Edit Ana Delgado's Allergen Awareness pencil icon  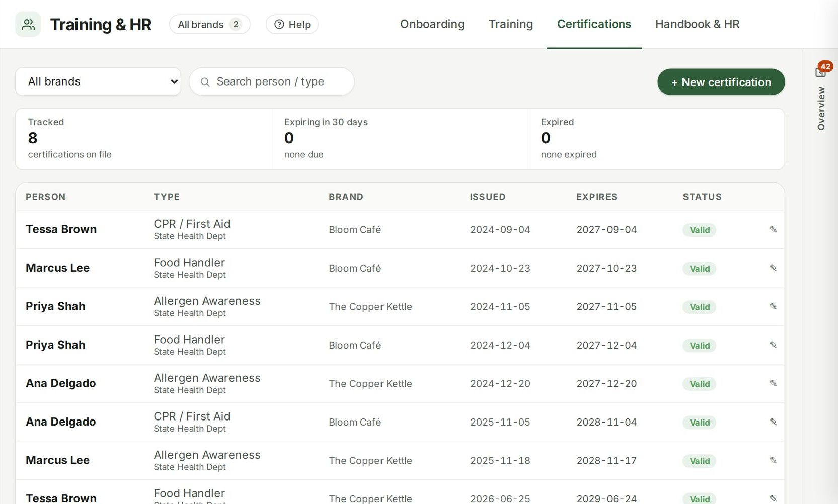pos(773,383)
